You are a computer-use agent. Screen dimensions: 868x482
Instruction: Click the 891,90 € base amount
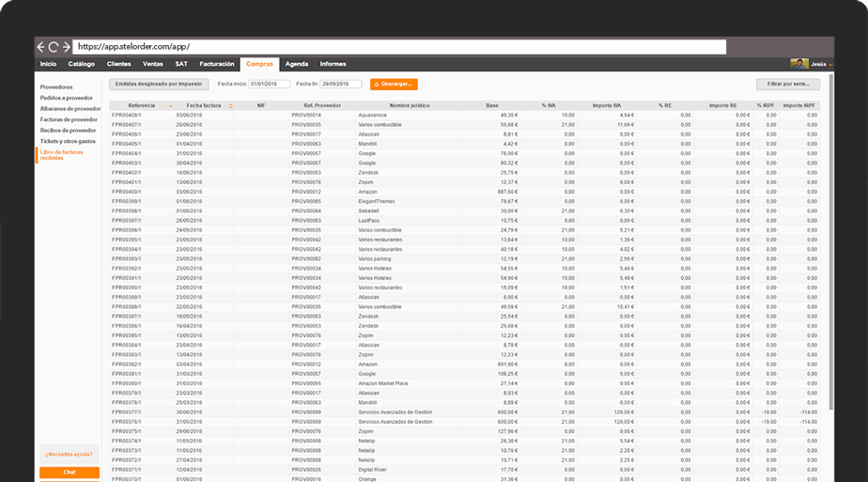pyautogui.click(x=507, y=365)
